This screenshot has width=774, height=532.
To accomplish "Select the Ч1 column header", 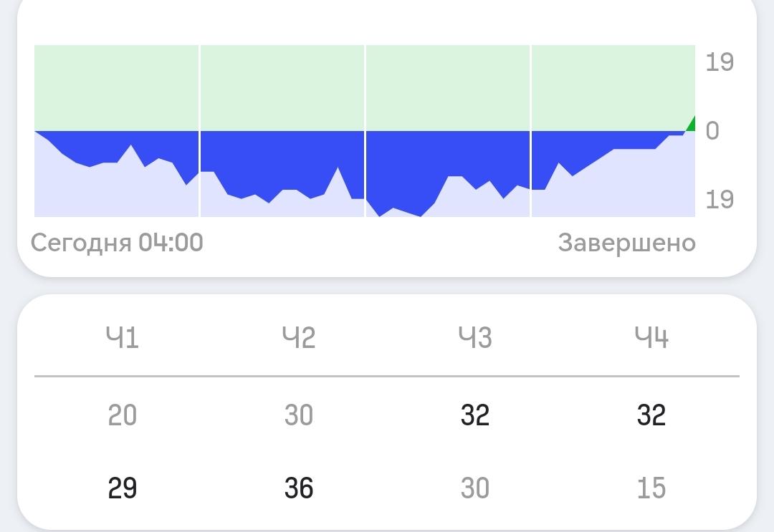I will pyautogui.click(x=123, y=338).
